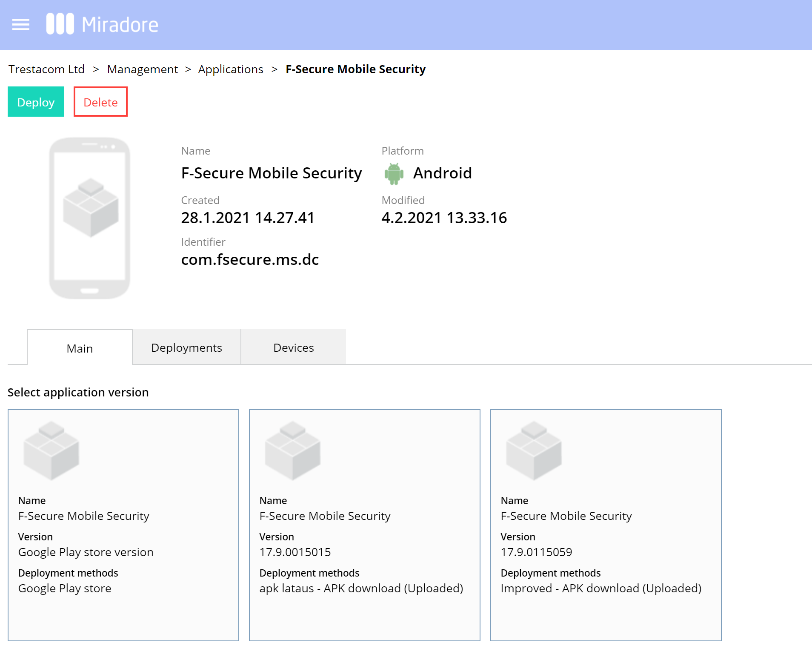The height and width of the screenshot is (663, 812).
Task: Click 'Improved - APK download (Uploaded)' text
Action: point(601,588)
